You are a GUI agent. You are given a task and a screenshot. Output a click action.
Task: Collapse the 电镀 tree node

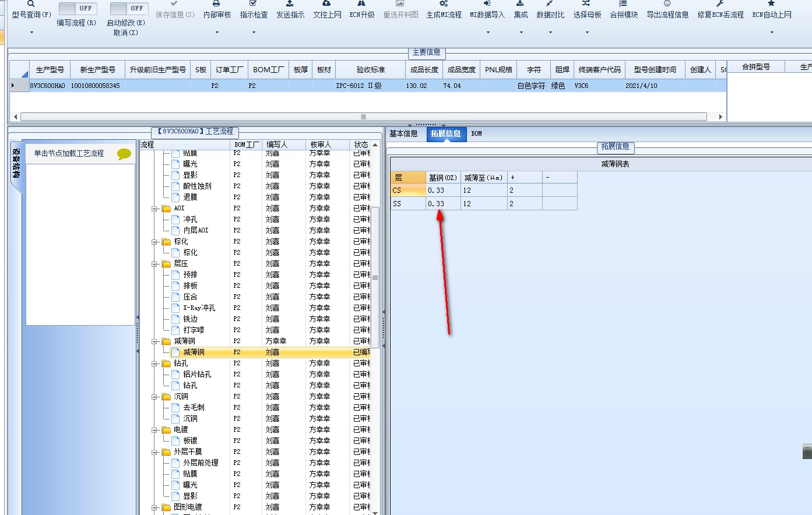pyautogui.click(x=155, y=429)
